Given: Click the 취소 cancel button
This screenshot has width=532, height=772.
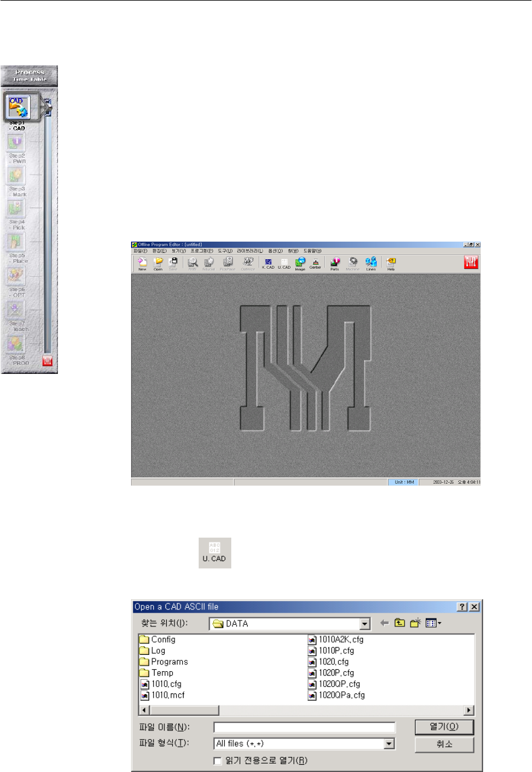Looking at the screenshot, I should [444, 745].
